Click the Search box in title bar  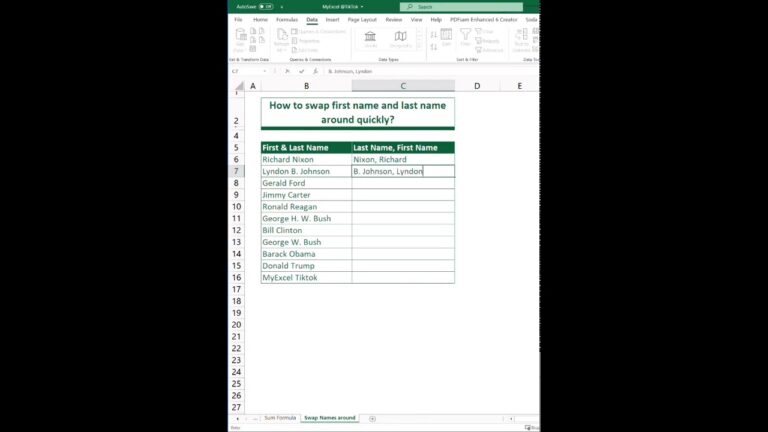pyautogui.click(x=461, y=7)
